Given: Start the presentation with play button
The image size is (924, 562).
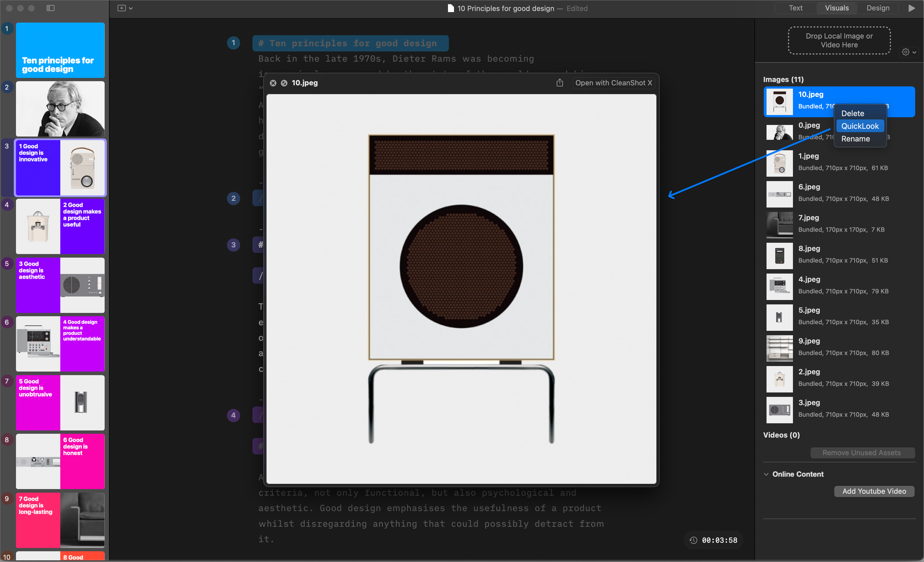Looking at the screenshot, I should point(912,8).
